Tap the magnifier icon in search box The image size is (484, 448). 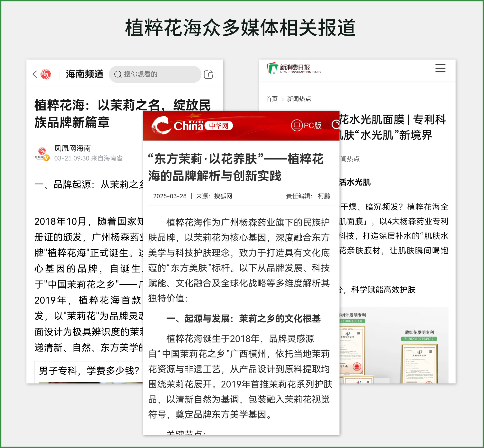[118, 74]
